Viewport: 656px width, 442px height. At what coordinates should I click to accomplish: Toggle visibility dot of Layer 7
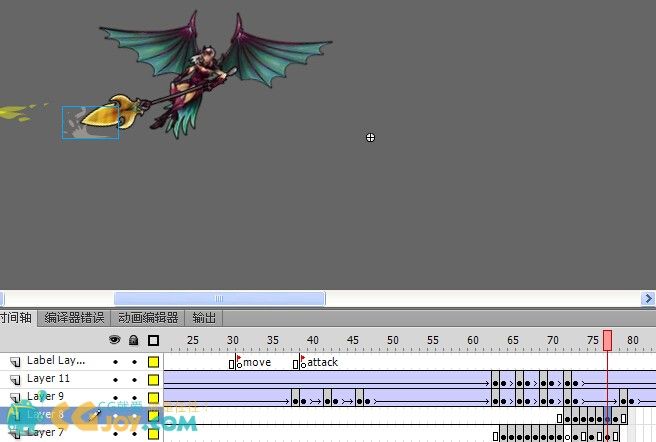point(115,434)
